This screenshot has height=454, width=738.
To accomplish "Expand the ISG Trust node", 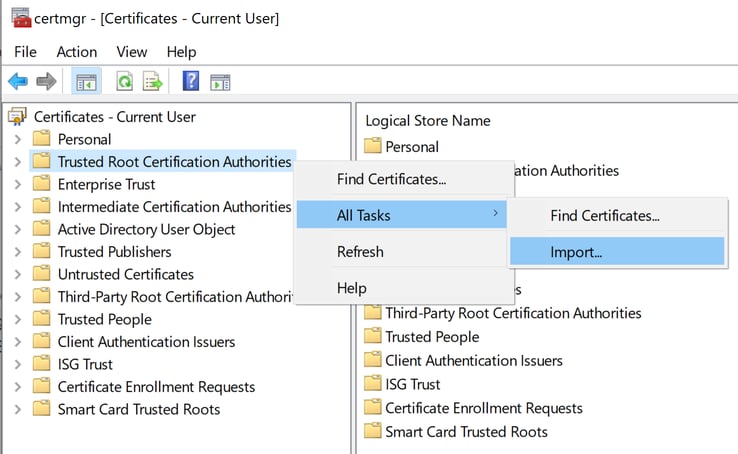I will click(x=17, y=364).
